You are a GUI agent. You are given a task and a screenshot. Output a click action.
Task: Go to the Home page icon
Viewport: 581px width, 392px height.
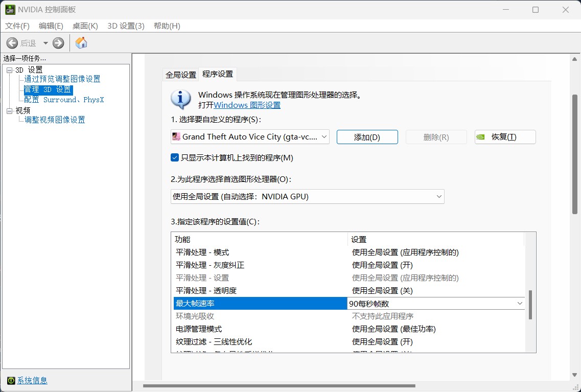(81, 42)
